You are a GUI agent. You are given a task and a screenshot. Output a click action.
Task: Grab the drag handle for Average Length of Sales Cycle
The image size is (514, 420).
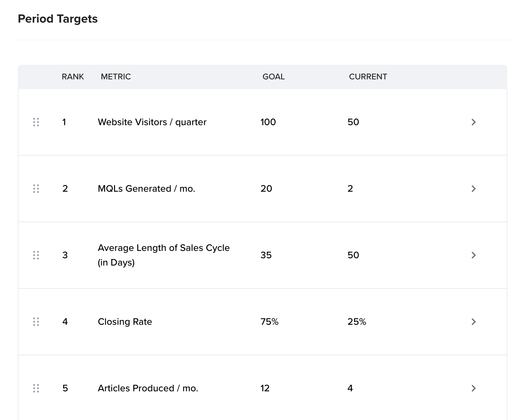point(36,255)
